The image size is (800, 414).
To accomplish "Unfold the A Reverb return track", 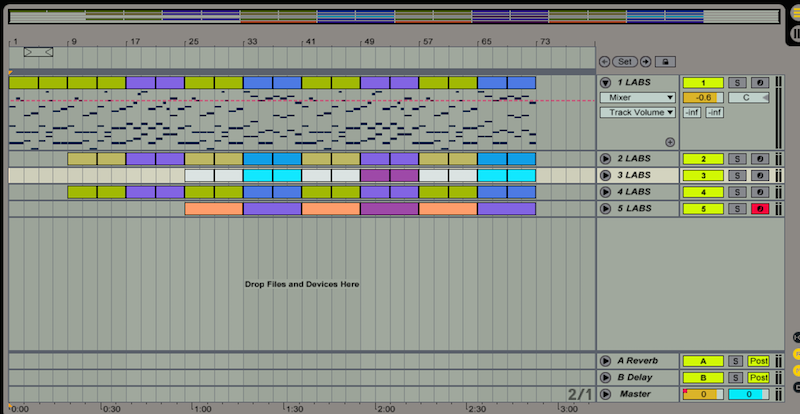I will click(605, 361).
